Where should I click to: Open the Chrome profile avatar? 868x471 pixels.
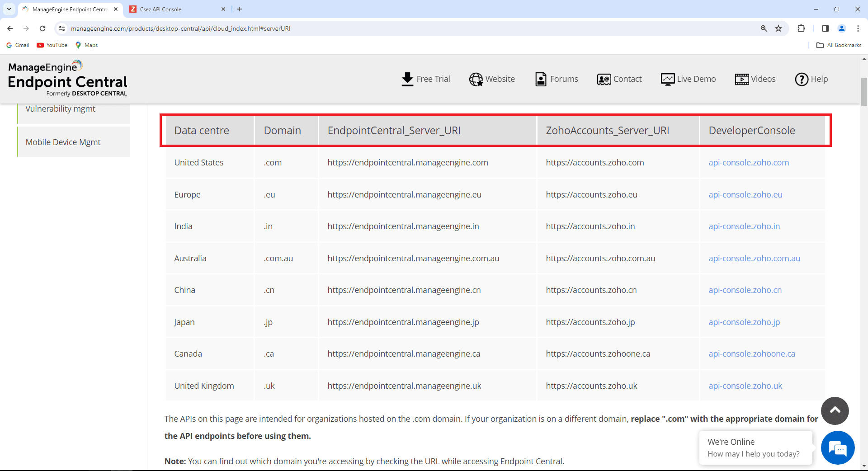pyautogui.click(x=842, y=28)
